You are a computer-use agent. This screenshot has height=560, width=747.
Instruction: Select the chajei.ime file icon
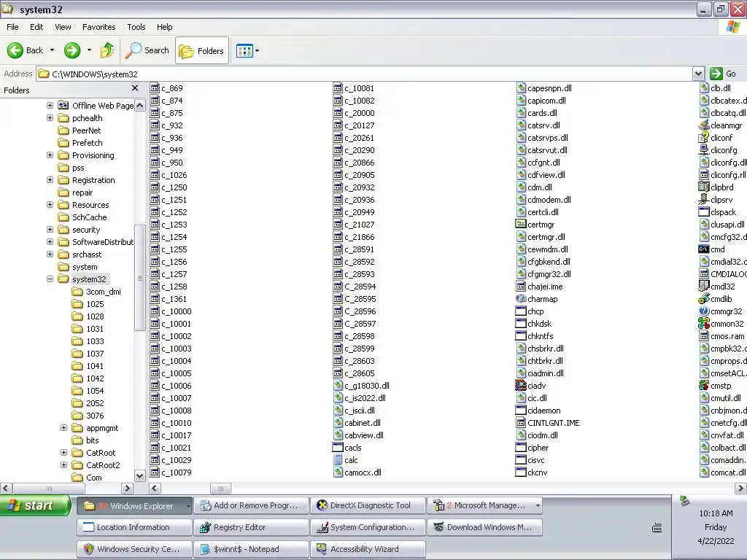(521, 286)
